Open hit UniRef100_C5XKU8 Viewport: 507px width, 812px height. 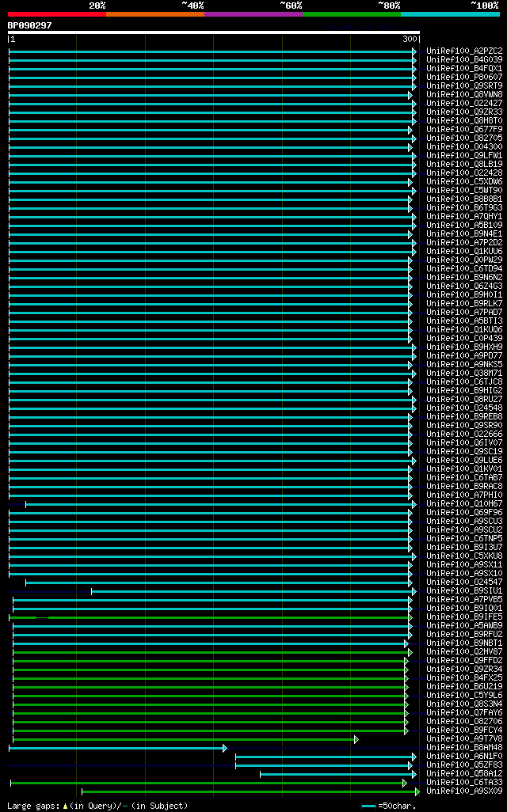point(464,556)
